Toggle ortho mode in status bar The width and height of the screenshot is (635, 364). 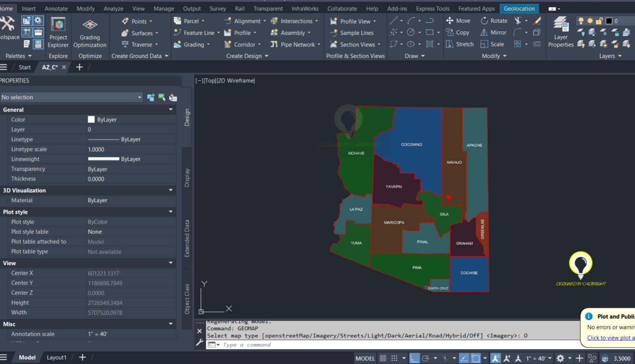click(x=414, y=358)
